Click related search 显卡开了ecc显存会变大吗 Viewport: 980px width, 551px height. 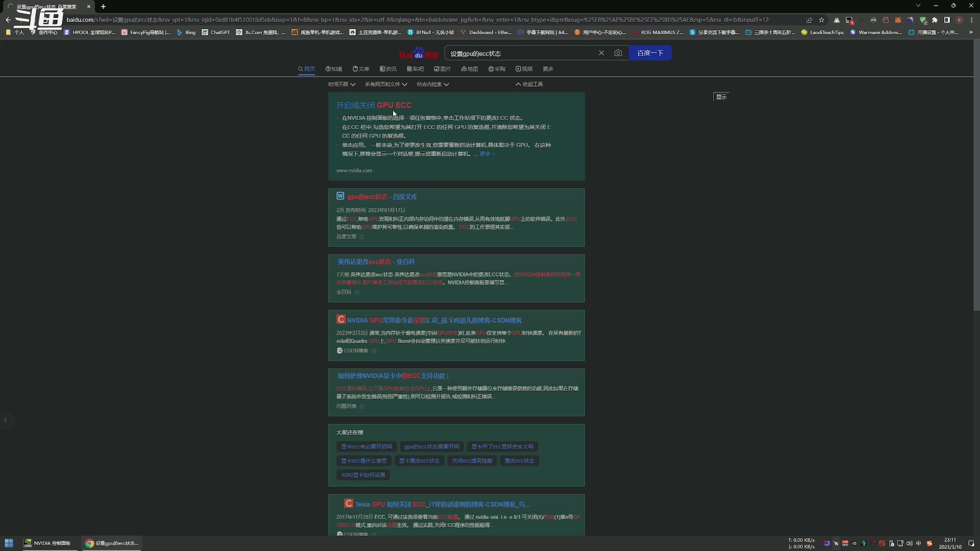502,446
